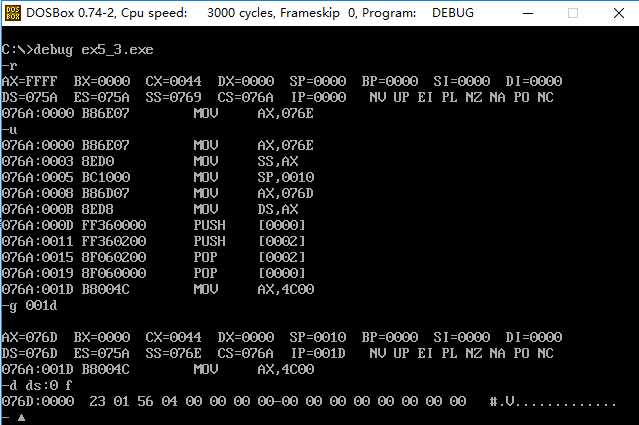Click the 'debug ex5_3.exe' command line
The height and width of the screenshot is (425, 639).
[x=77, y=50]
